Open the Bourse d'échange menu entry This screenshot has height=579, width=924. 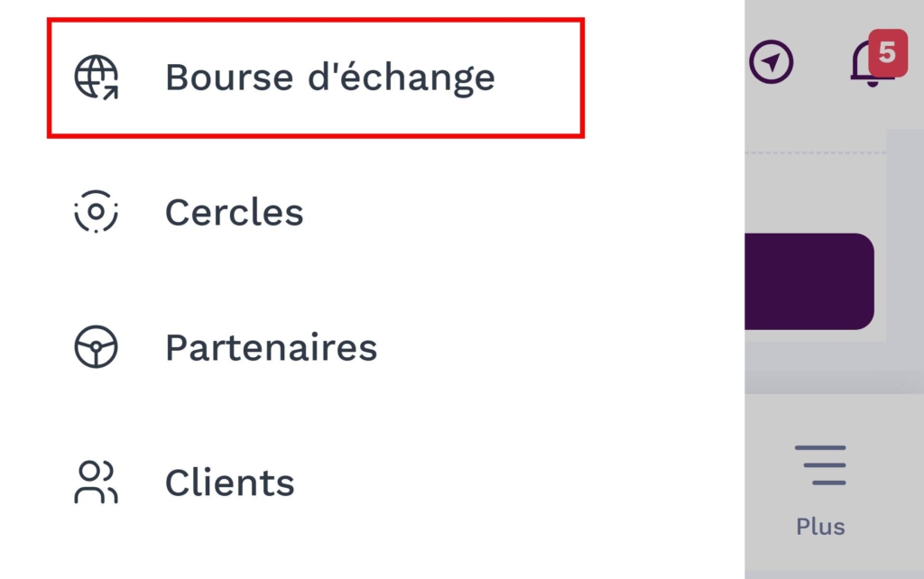coord(329,78)
